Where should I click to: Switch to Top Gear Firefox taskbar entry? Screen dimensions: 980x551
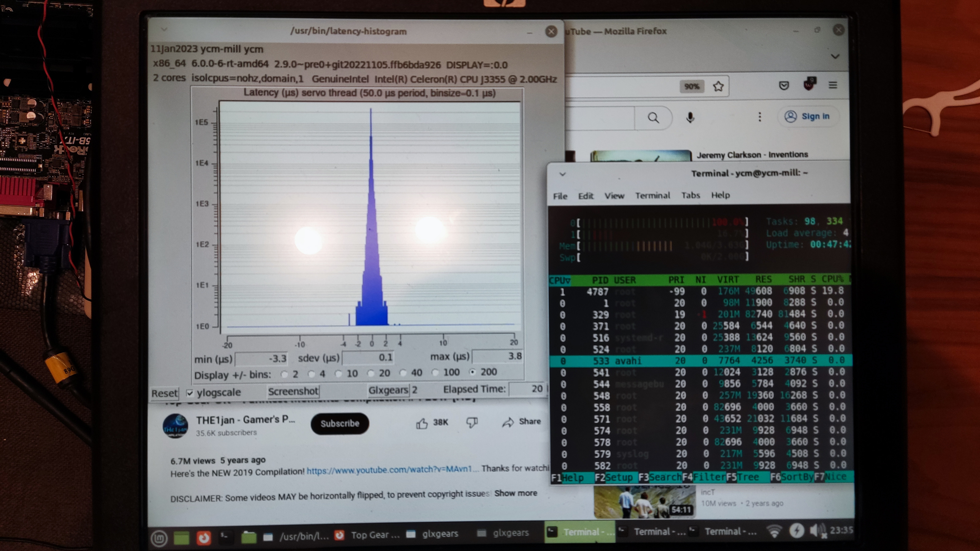tap(367, 535)
